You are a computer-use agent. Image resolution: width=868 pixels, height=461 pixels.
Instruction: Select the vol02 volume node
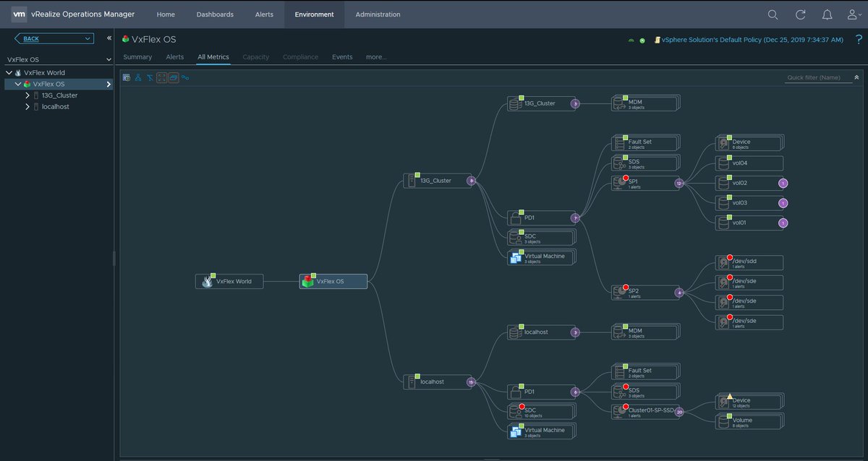[749, 184]
